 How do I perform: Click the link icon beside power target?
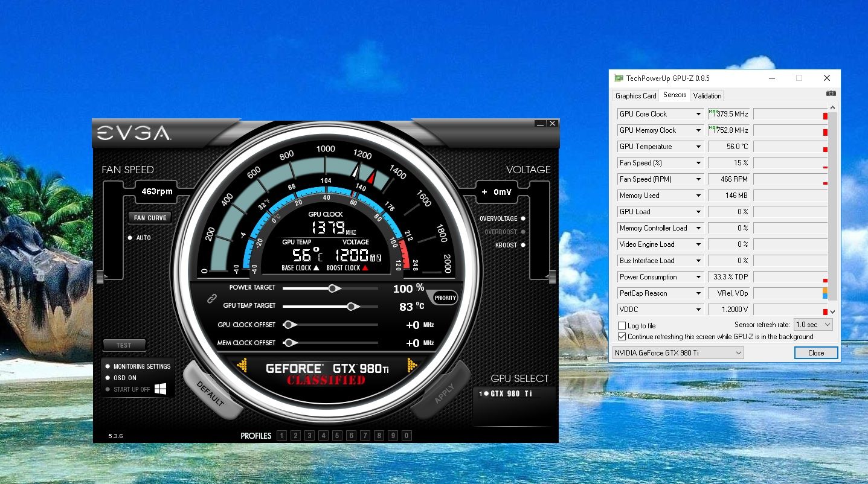tap(211, 298)
